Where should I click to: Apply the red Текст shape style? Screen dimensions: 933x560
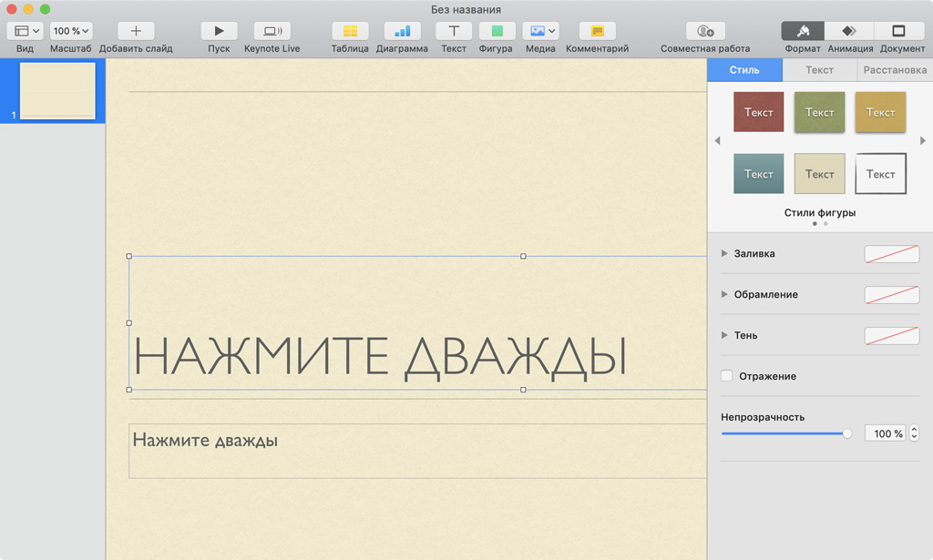pos(759,112)
